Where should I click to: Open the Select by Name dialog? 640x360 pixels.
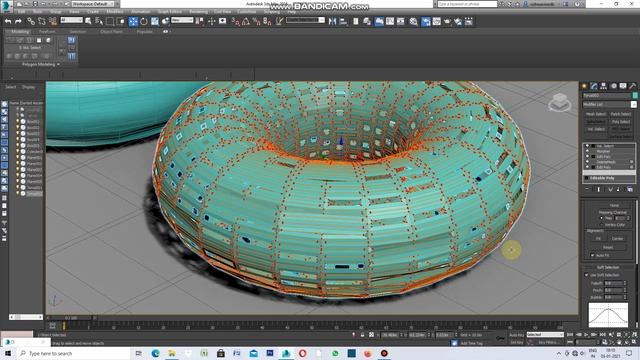pos(99,21)
